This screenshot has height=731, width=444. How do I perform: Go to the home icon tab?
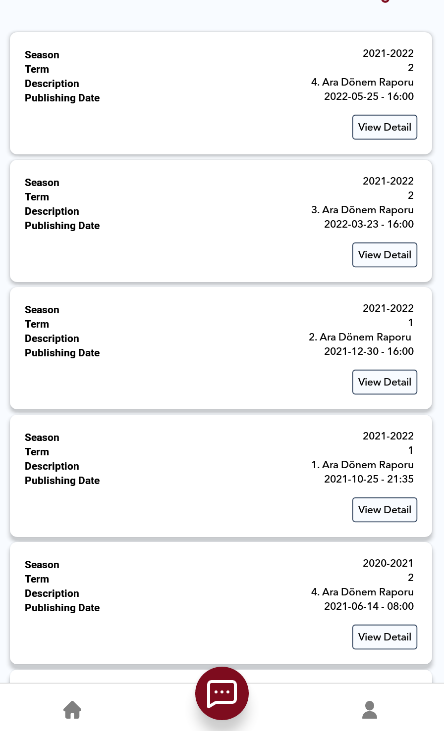(x=72, y=710)
